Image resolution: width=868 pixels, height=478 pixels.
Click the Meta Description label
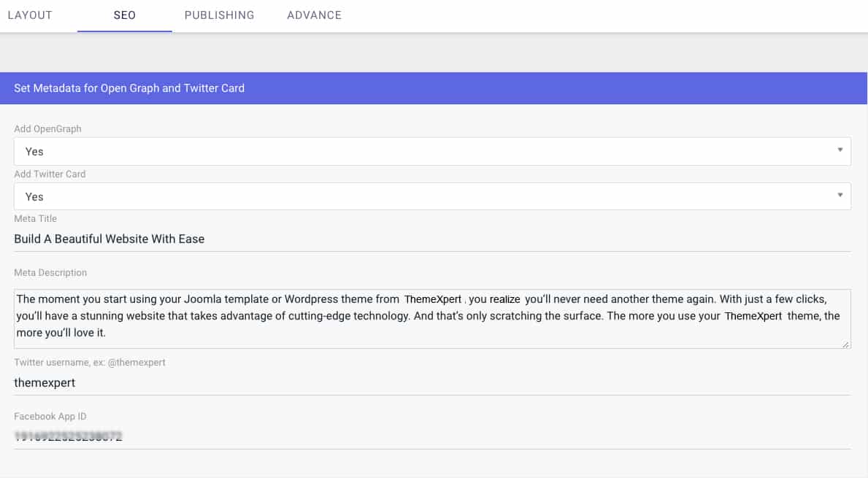click(50, 272)
